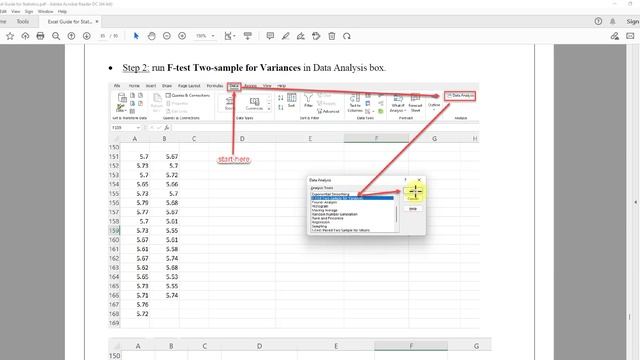Click the Sign In link
The width and height of the screenshot is (640, 360).
click(633, 22)
